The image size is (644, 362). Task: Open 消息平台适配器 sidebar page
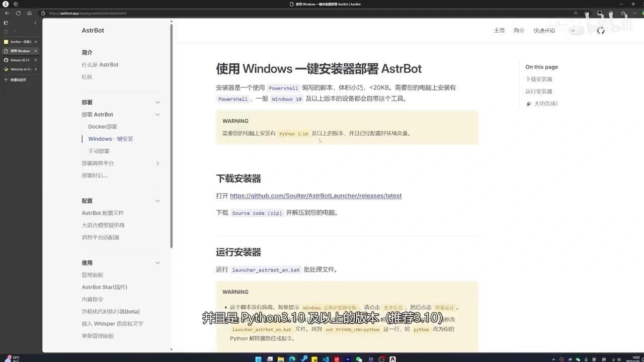101,237
